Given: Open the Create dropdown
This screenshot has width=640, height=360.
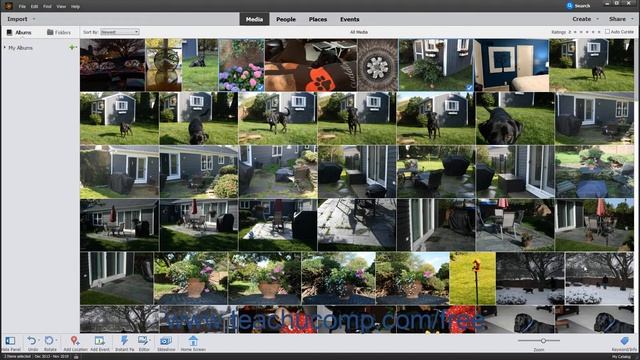Looking at the screenshot, I should coord(586,19).
